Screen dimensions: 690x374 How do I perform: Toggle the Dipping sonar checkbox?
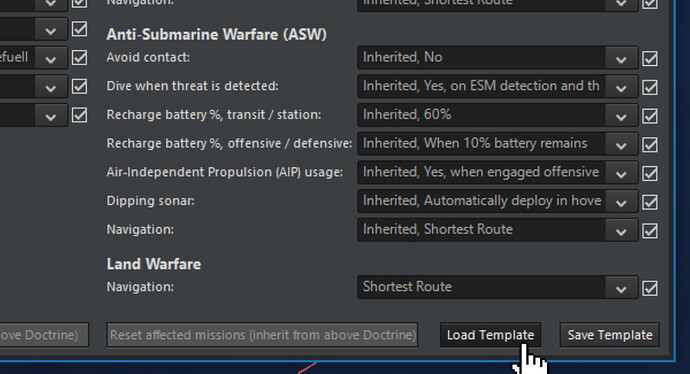pyautogui.click(x=650, y=202)
